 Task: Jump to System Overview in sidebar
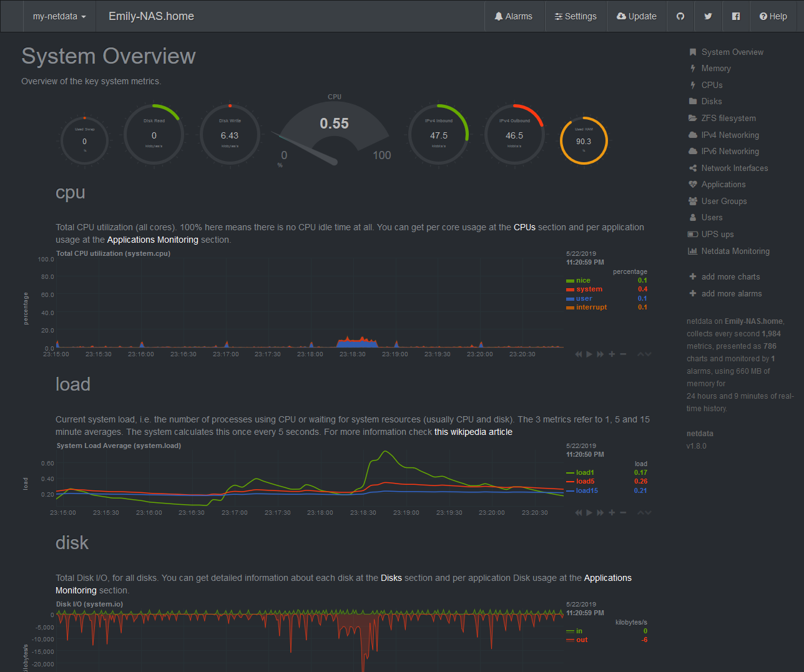[x=732, y=52]
